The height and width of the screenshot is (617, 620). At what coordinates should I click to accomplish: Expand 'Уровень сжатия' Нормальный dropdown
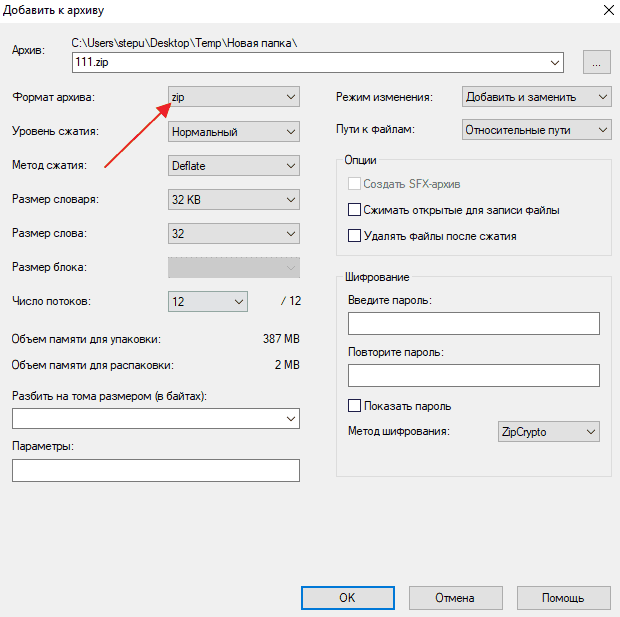(x=233, y=131)
